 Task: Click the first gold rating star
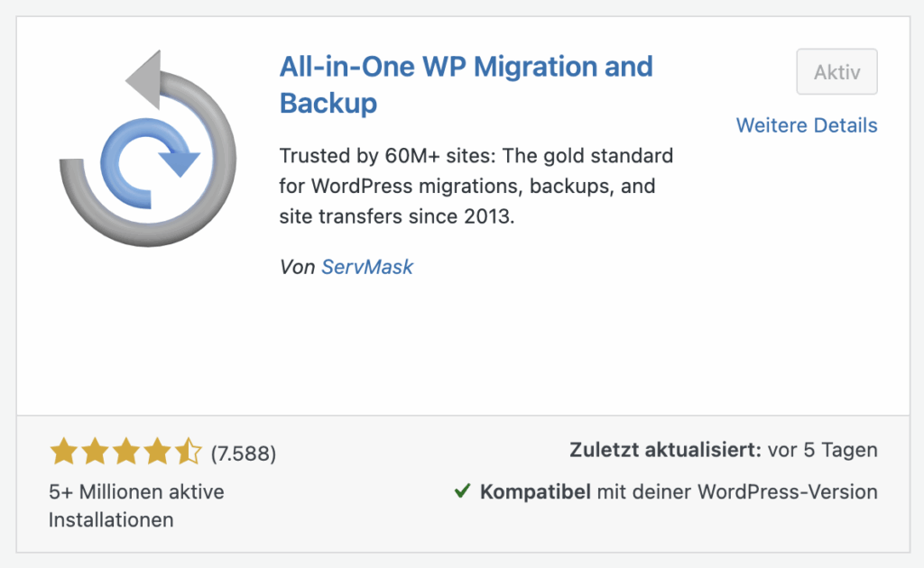(63, 452)
